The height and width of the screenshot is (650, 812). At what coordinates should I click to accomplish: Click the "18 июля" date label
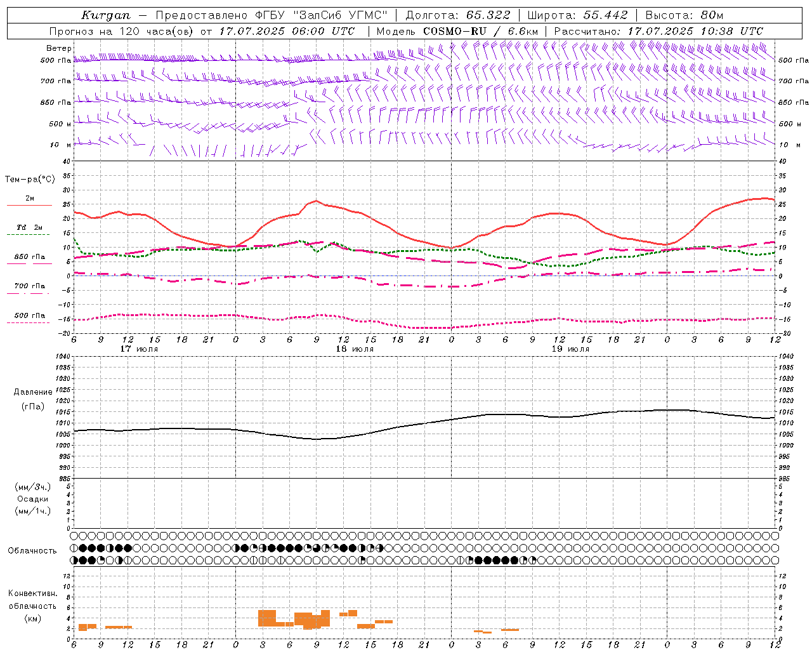[355, 349]
